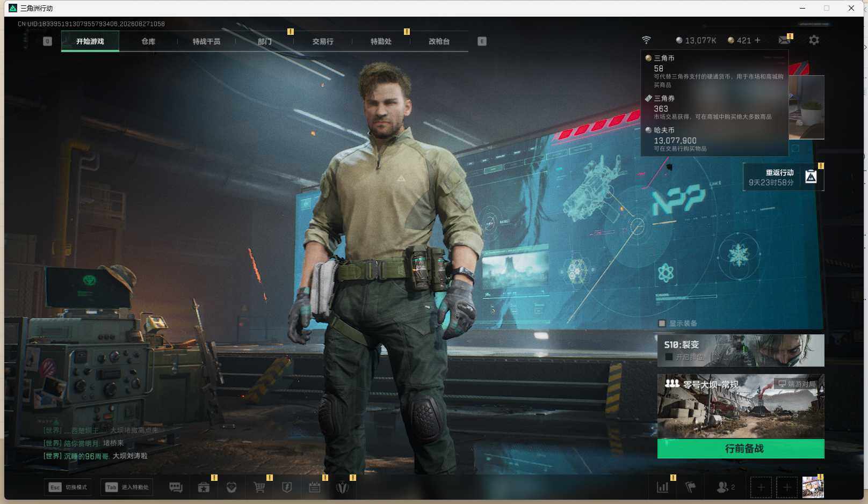
Task: Open the mail envelope icon
Action: 784,40
